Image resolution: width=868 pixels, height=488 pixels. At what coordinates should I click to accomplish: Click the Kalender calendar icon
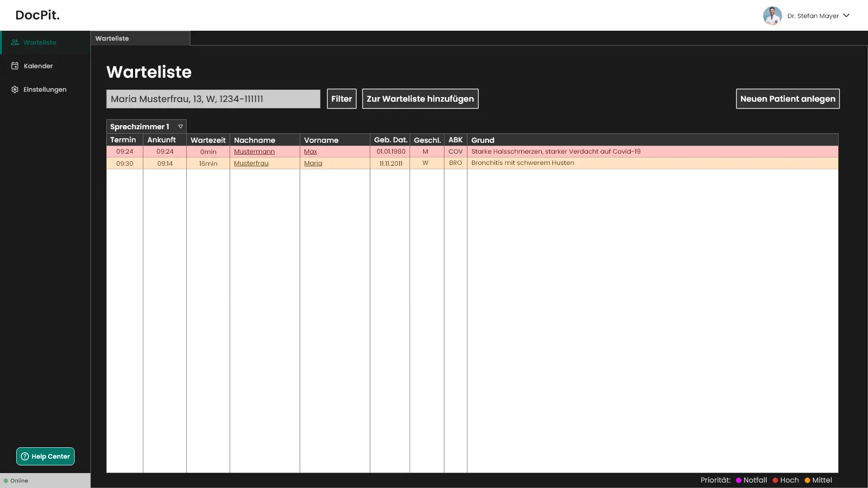[15, 66]
